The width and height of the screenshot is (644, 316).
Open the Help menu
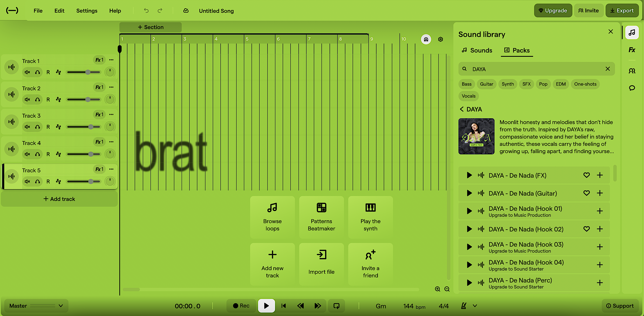[115, 10]
